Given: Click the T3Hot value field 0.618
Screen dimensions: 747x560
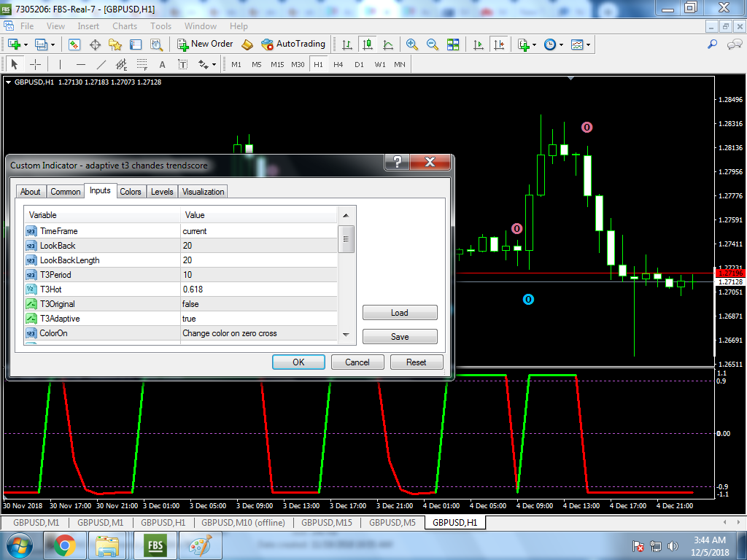Looking at the screenshot, I should coord(259,289).
